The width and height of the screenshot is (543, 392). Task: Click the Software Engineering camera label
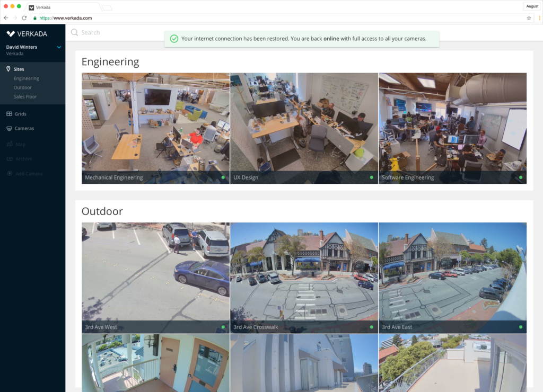coord(408,177)
